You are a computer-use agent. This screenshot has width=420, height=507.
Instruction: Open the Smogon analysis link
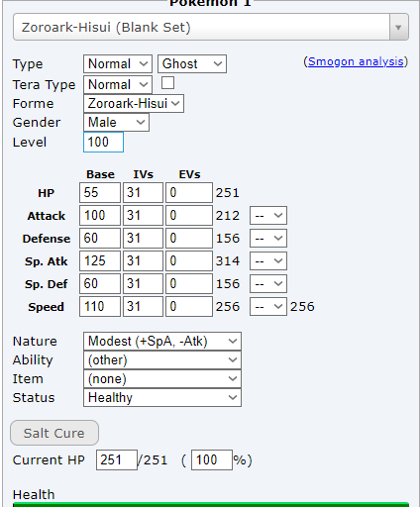pos(356,61)
